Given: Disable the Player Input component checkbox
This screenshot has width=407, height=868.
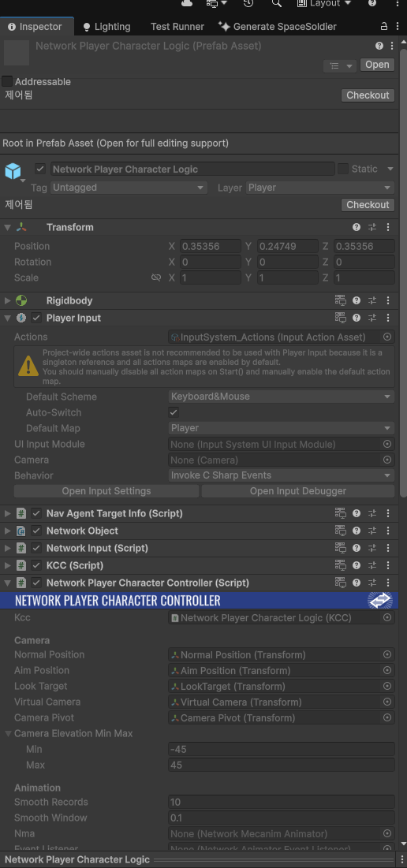Looking at the screenshot, I should 36,319.
